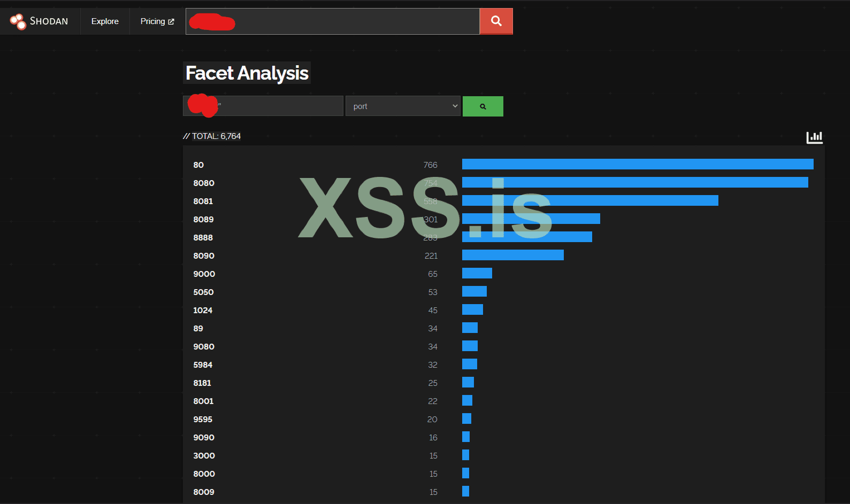This screenshot has height=504, width=850.
Task: Click the count 766 for port 80
Action: 431,165
